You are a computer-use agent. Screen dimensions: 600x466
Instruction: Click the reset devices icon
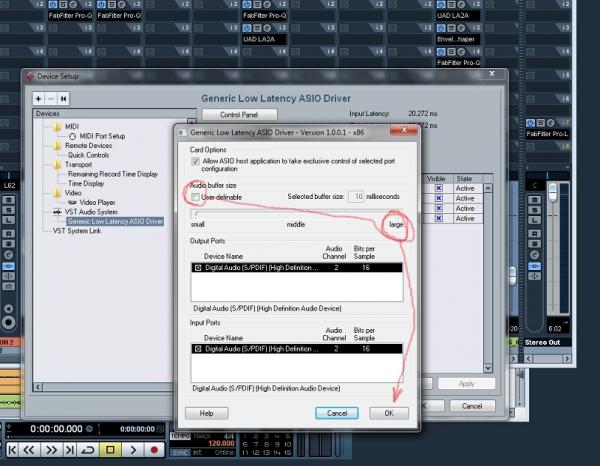click(64, 99)
